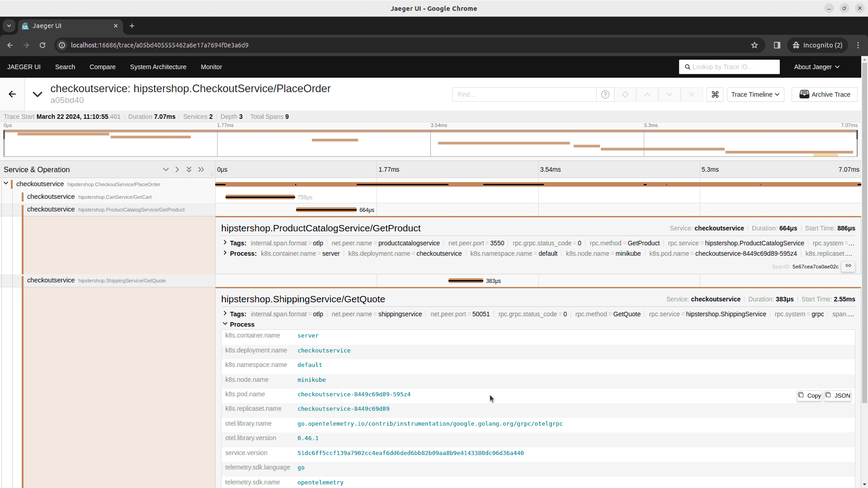The height and width of the screenshot is (488, 868).
Task: Go to Monitor tab in navbar
Action: coord(211,67)
